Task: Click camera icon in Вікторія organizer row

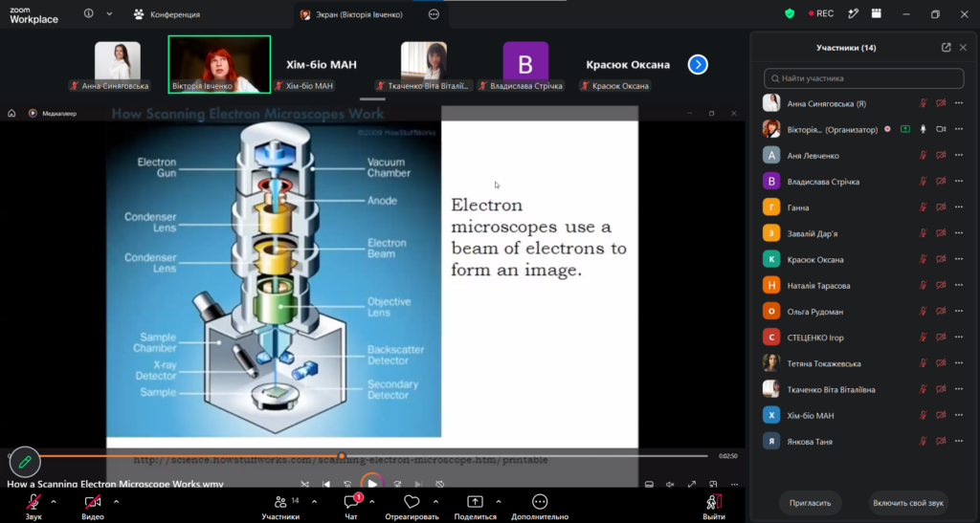Action: [x=941, y=129]
